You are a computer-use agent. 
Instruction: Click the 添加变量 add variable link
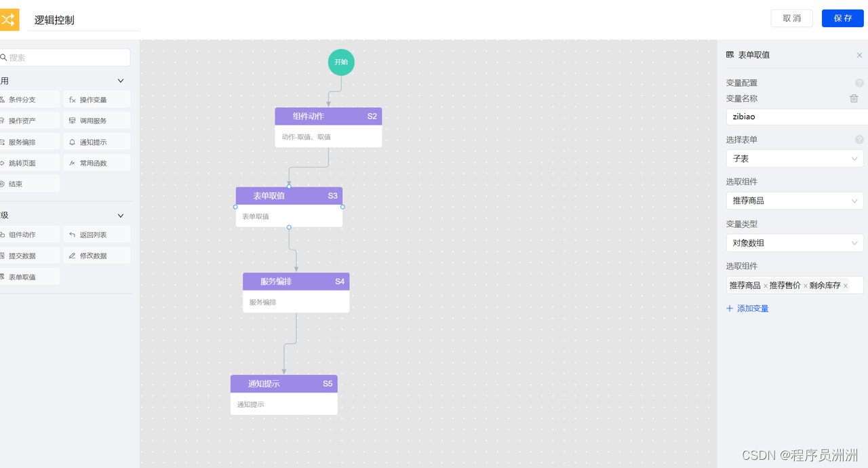(747, 309)
